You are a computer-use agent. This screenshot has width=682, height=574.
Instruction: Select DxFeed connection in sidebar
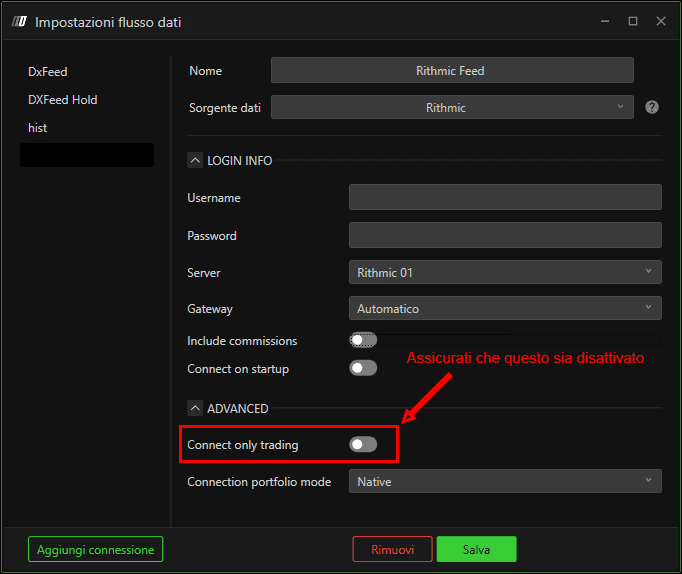click(48, 72)
